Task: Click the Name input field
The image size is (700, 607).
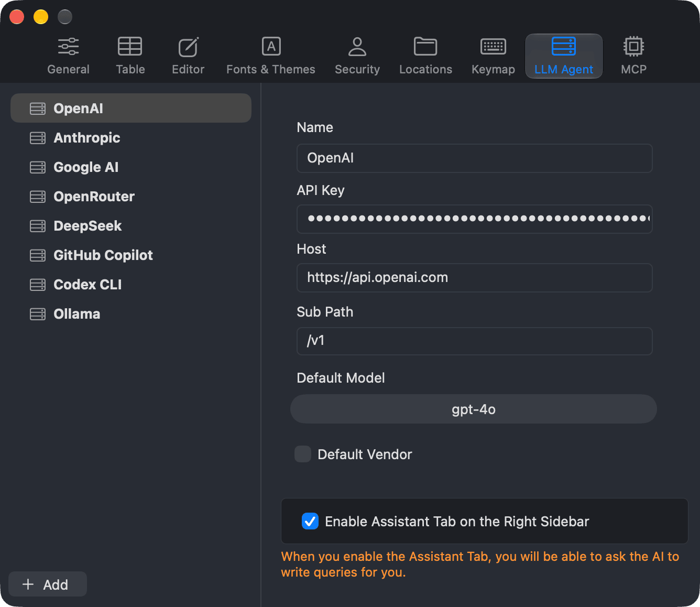Action: [x=475, y=158]
